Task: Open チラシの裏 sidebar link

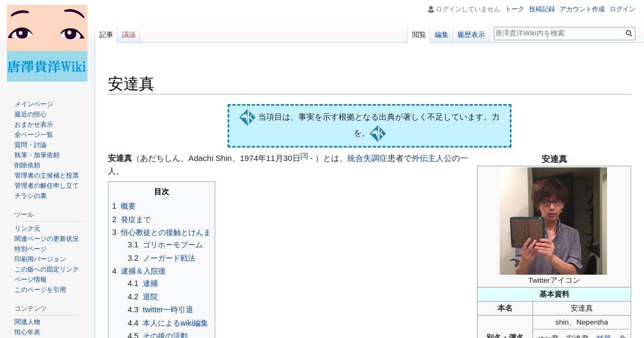Action: click(x=31, y=196)
